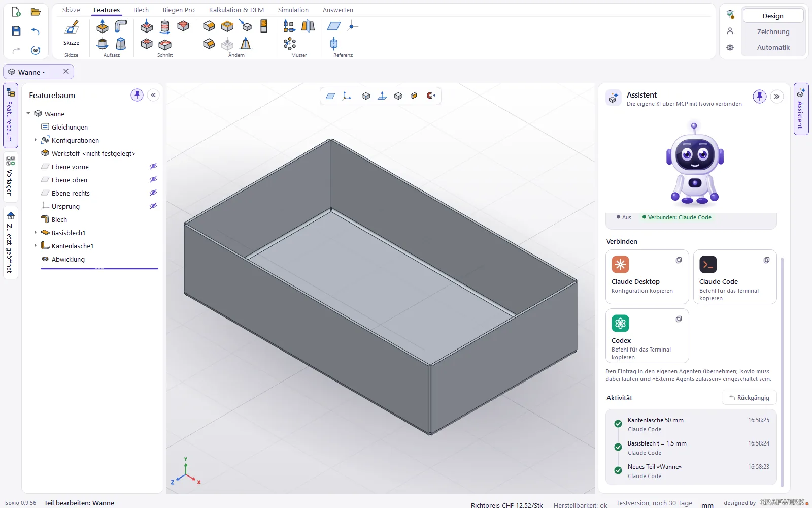The width and height of the screenshot is (812, 508).
Task: Collapse the Assistent panel with double chevron
Action: point(776,97)
